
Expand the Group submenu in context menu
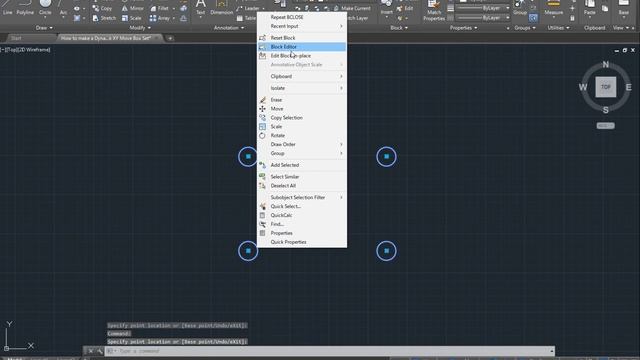(x=302, y=153)
